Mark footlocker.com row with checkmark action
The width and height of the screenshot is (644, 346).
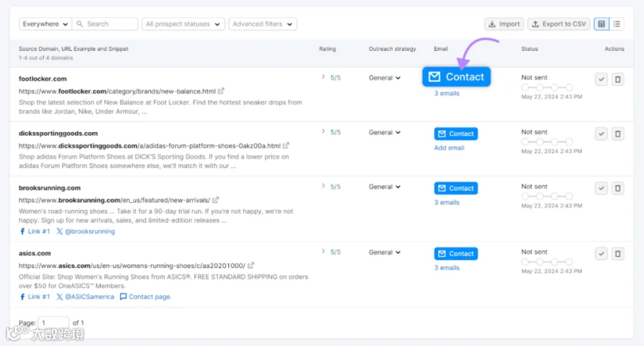coord(601,79)
